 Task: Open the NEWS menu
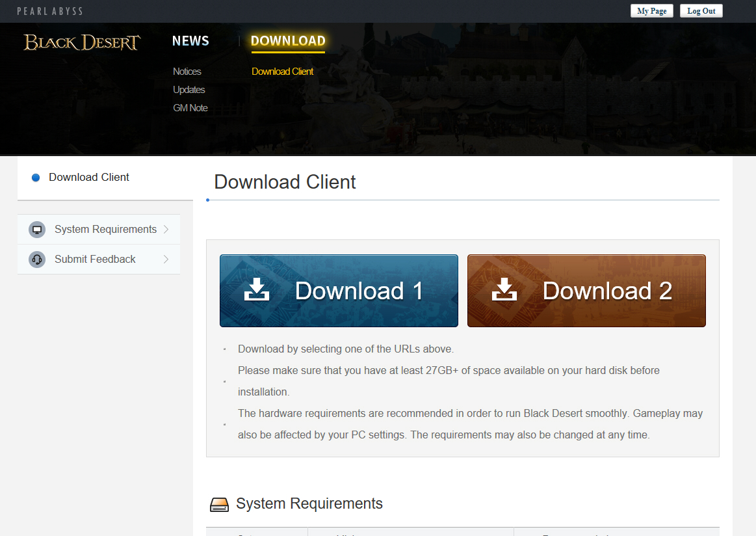point(190,41)
